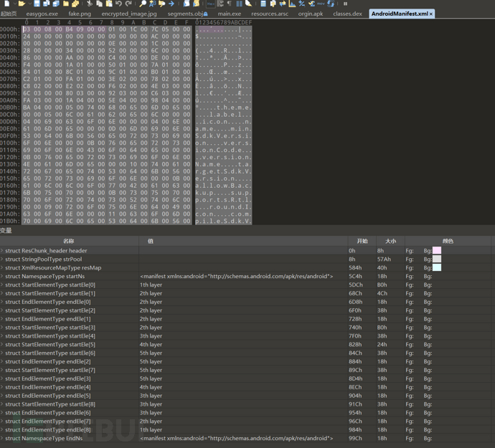Switch to the main.exe tab
The image size is (495, 448).
click(229, 14)
